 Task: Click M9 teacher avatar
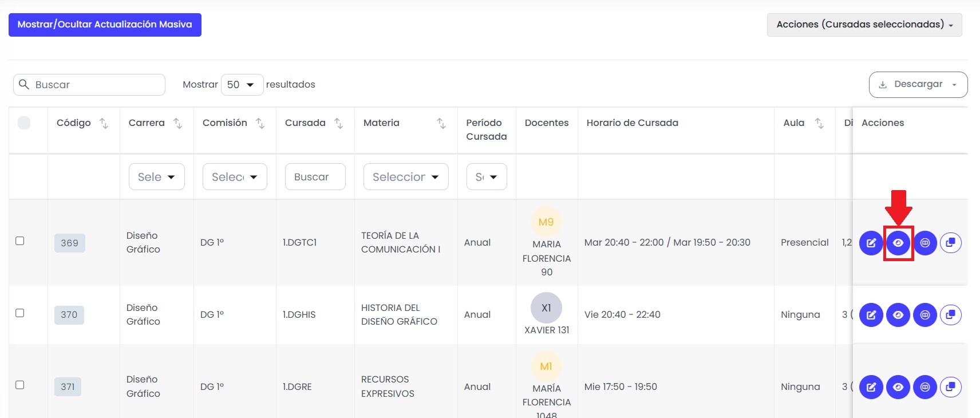[x=546, y=222]
